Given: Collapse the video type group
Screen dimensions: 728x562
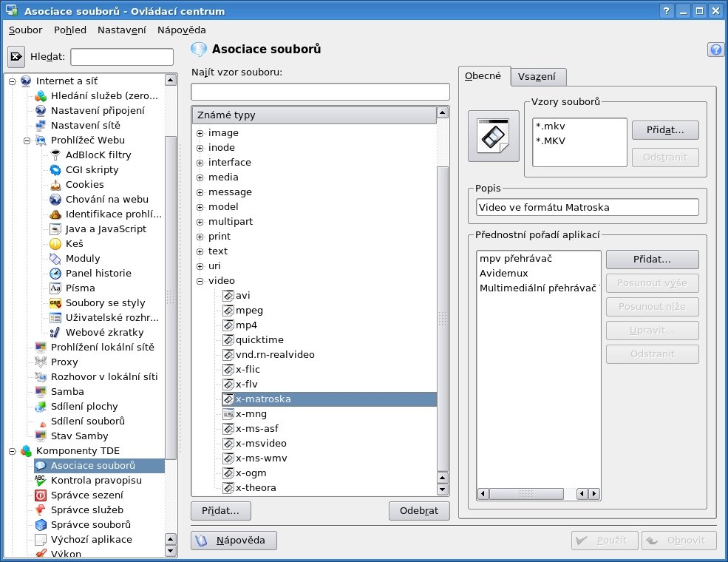Looking at the screenshot, I should tap(200, 281).
